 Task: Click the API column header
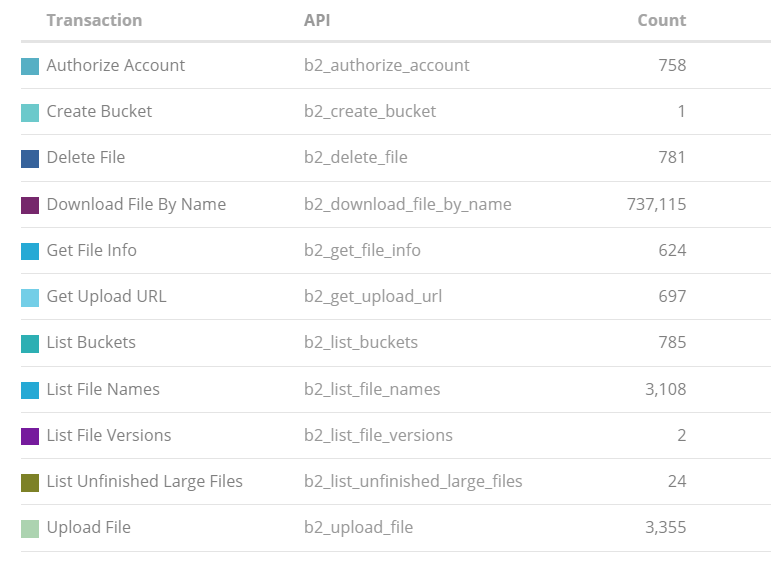(x=317, y=20)
